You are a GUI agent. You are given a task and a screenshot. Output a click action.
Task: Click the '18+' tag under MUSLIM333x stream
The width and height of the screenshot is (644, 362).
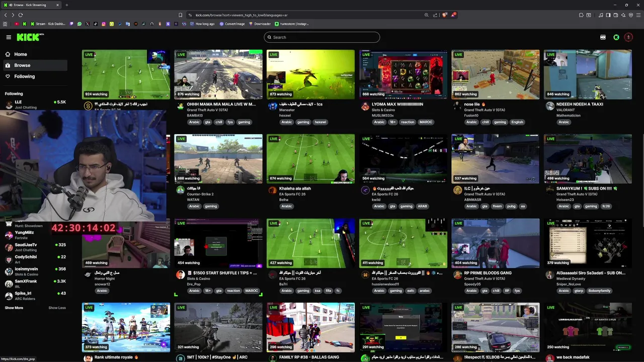(393, 122)
